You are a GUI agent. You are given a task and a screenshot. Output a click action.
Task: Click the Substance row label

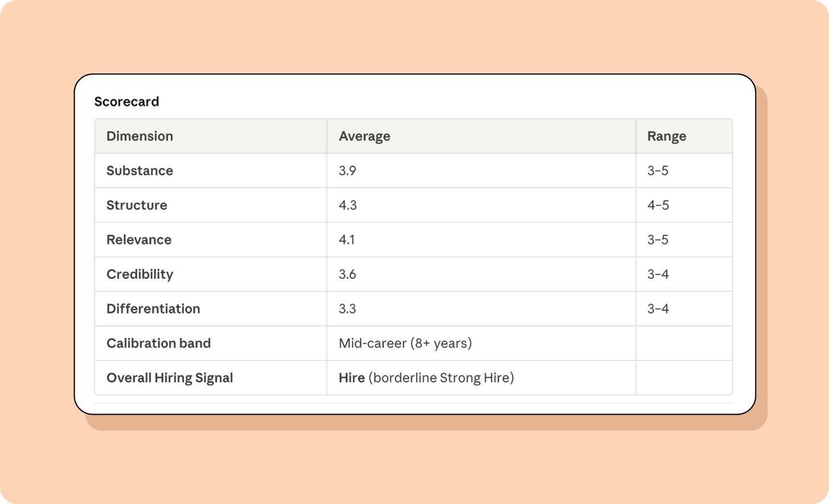tap(139, 171)
